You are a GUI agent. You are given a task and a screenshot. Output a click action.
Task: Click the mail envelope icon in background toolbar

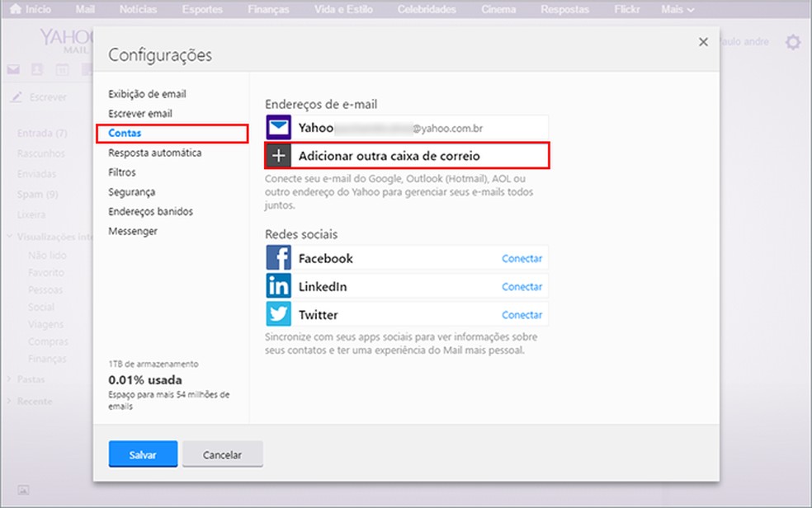click(x=13, y=69)
